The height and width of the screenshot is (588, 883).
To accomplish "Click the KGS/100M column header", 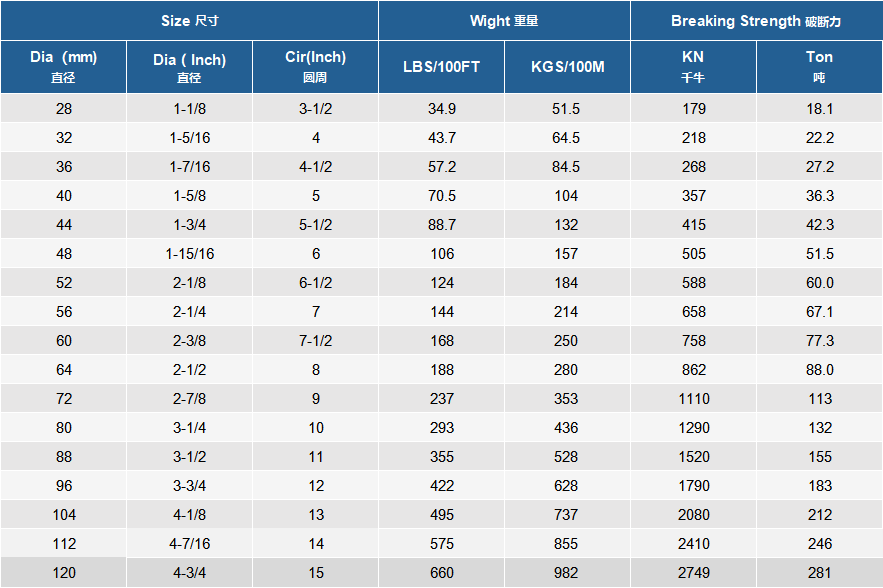I will coord(567,67).
